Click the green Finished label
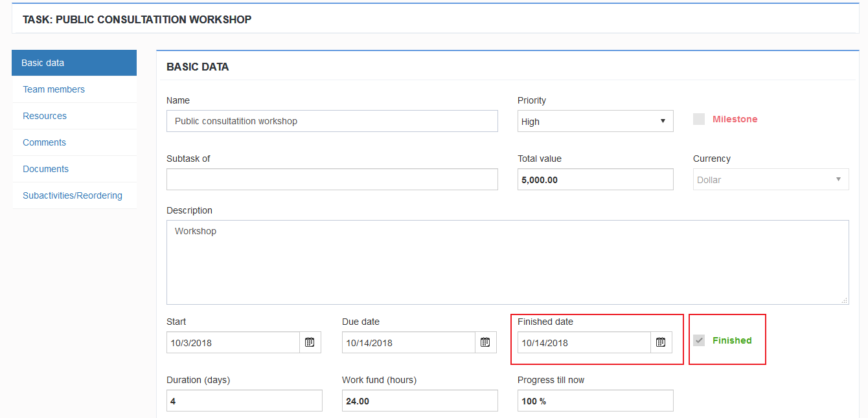Viewport: 868px width, 418px height. click(732, 340)
